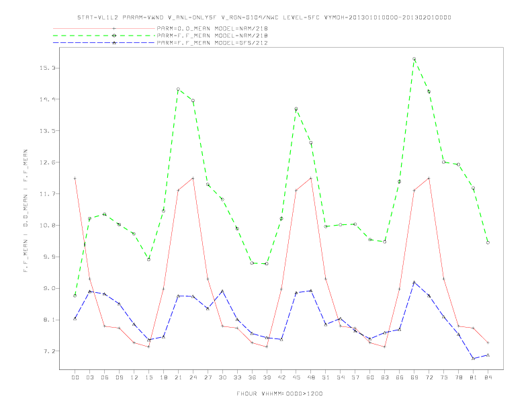
Task: Click x-axis tick label 81
Action: coord(474,377)
